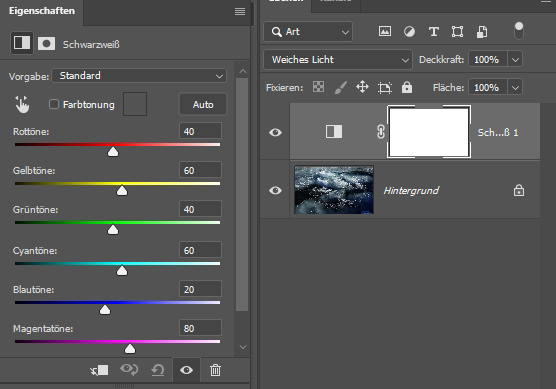
Task: Filter layers by adjustment layer icon
Action: [x=409, y=32]
